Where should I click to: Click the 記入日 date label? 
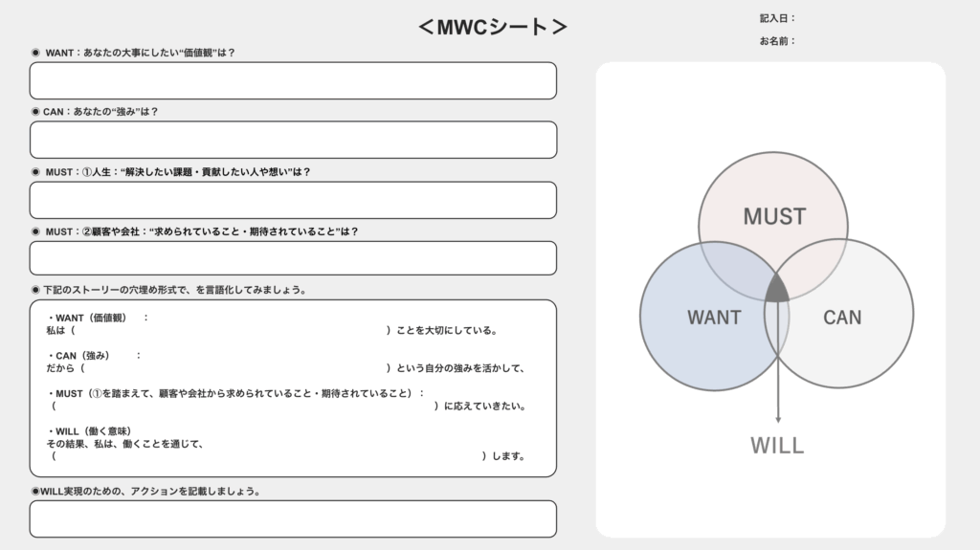coord(777,18)
